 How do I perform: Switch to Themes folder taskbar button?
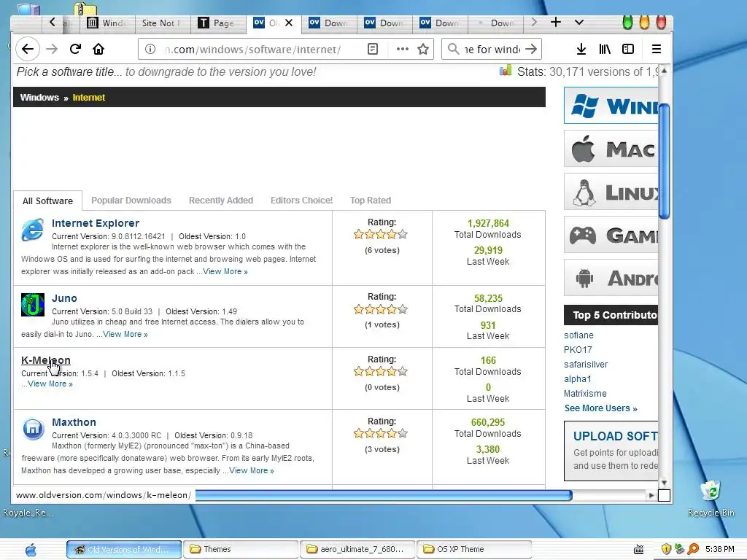pos(241,549)
